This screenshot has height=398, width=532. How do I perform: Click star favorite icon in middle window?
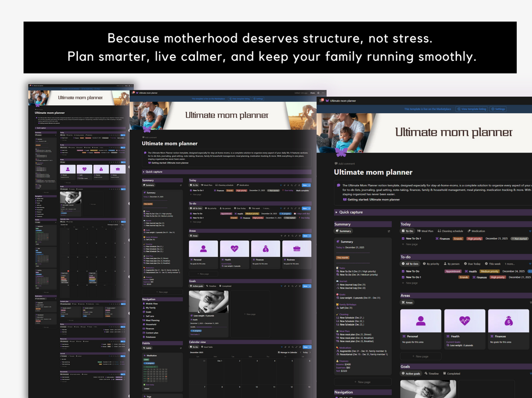[x=318, y=93]
